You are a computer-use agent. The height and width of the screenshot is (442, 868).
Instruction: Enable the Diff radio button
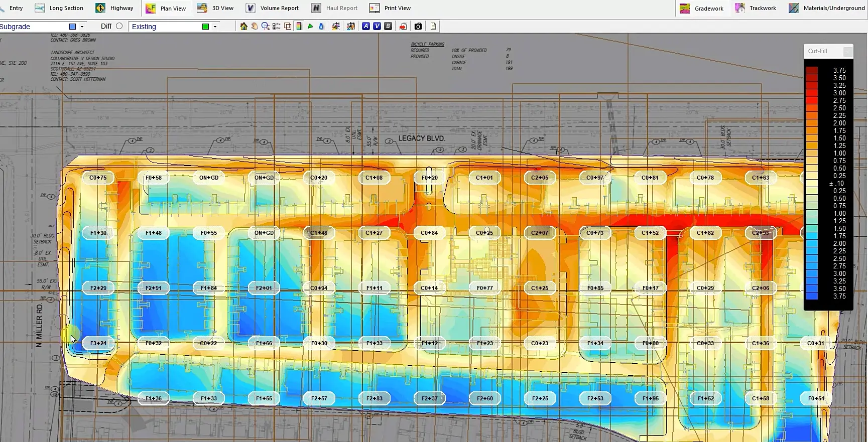pyautogui.click(x=119, y=26)
